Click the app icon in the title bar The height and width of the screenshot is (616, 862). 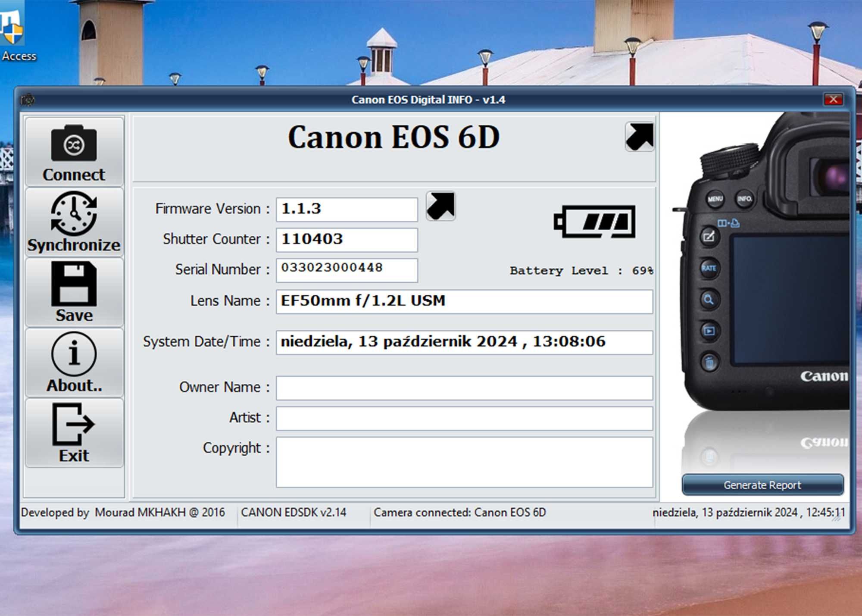click(x=28, y=100)
